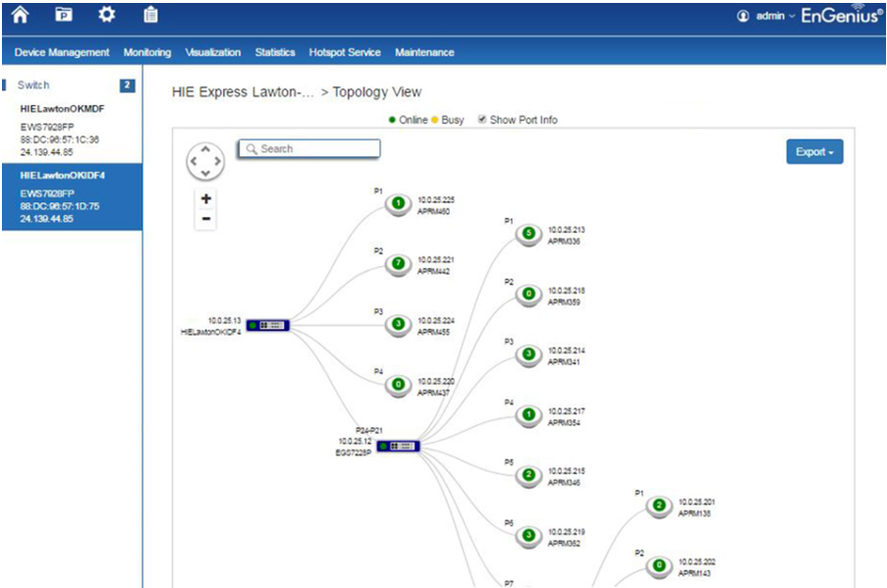The height and width of the screenshot is (588, 887).
Task: Open the Export dropdown
Action: (814, 151)
